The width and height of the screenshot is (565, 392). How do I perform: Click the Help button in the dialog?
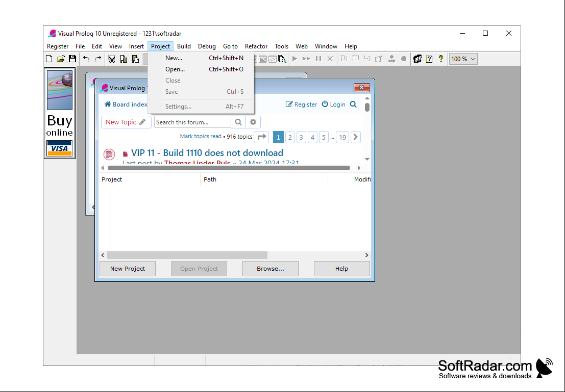pos(341,269)
